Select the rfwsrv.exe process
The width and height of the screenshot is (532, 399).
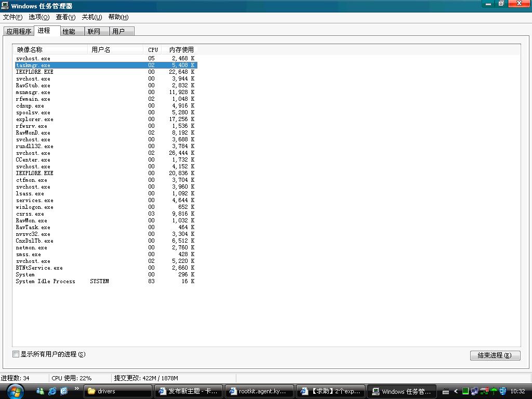click(x=106, y=126)
